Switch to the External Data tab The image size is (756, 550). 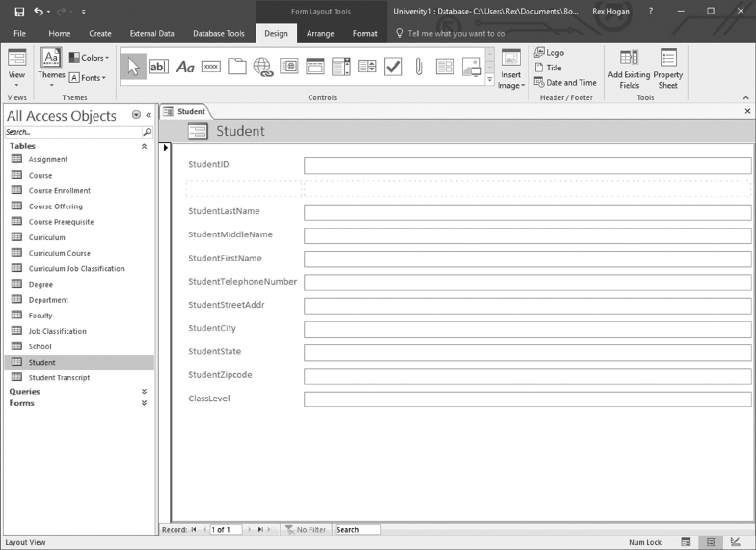pos(151,33)
